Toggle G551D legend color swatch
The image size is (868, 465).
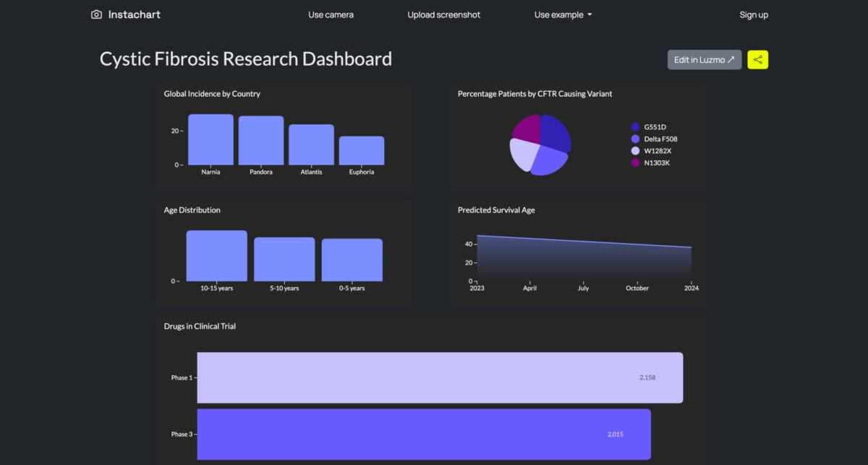635,127
